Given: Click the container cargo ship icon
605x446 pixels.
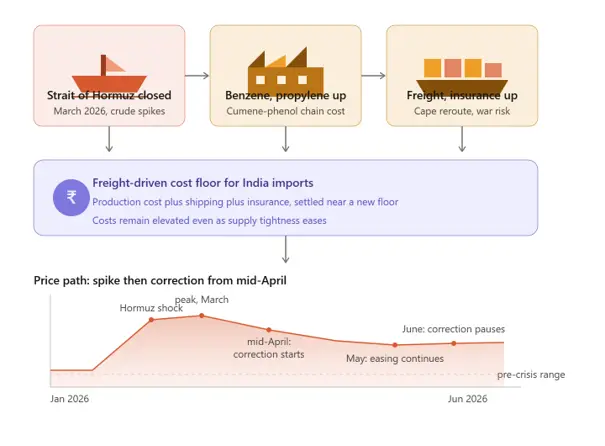Looking at the screenshot, I should coord(462,76).
